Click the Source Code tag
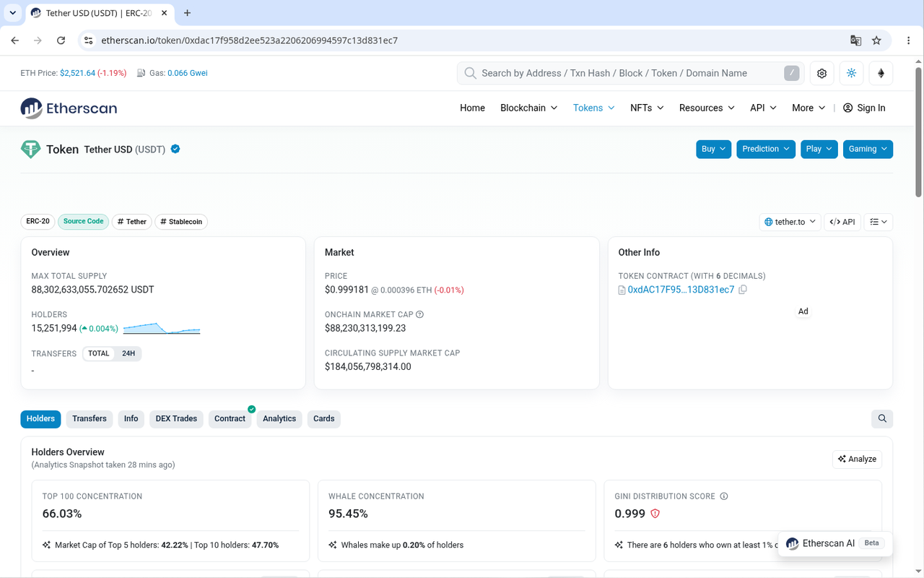Viewport: 924px width, 578px height. (84, 222)
